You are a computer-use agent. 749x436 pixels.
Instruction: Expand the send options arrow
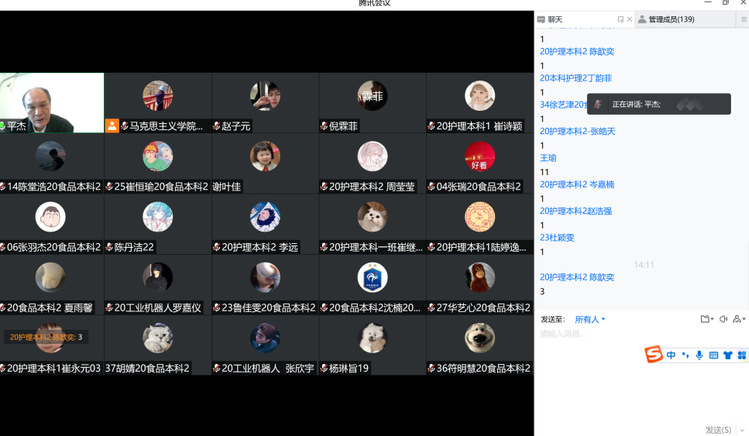pos(742,430)
